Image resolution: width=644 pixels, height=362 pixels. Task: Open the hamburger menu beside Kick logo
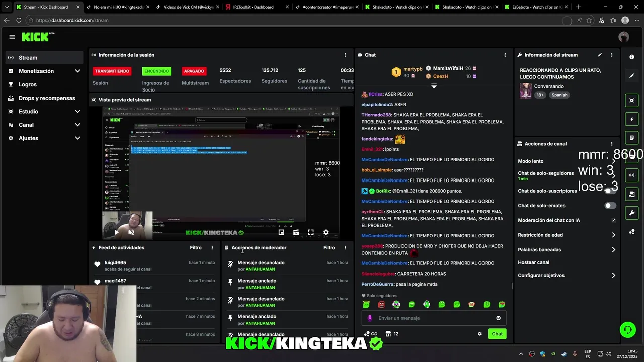12,37
